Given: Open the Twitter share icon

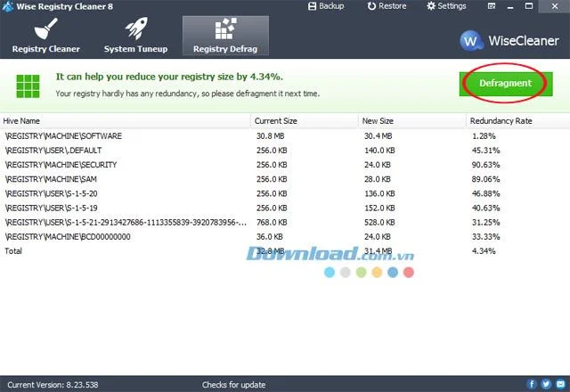Looking at the screenshot, I should 546,384.
